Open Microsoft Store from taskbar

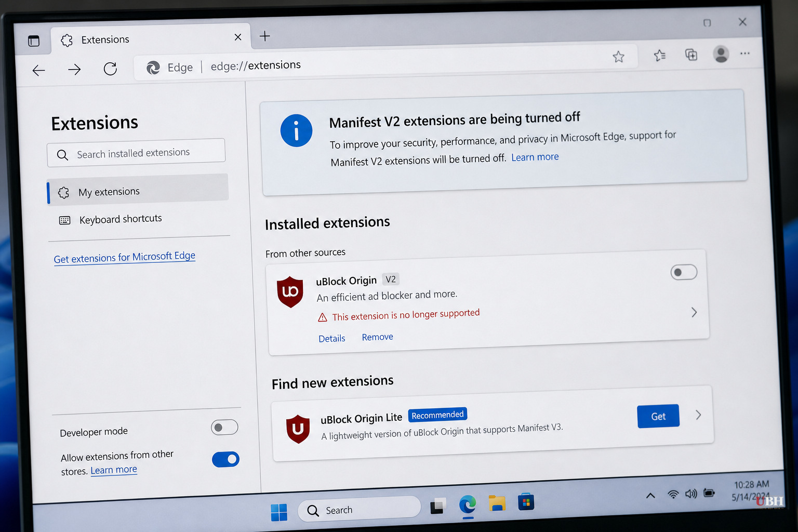click(526, 502)
